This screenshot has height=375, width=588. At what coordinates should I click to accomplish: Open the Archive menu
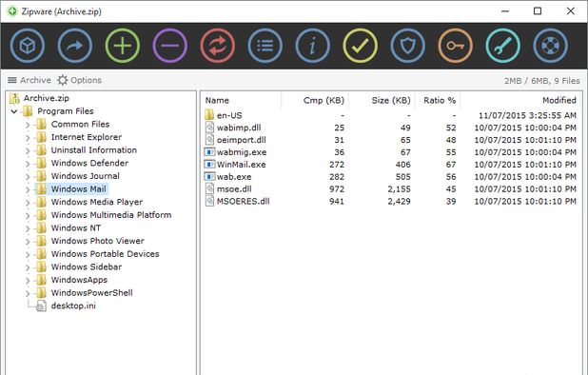click(29, 80)
